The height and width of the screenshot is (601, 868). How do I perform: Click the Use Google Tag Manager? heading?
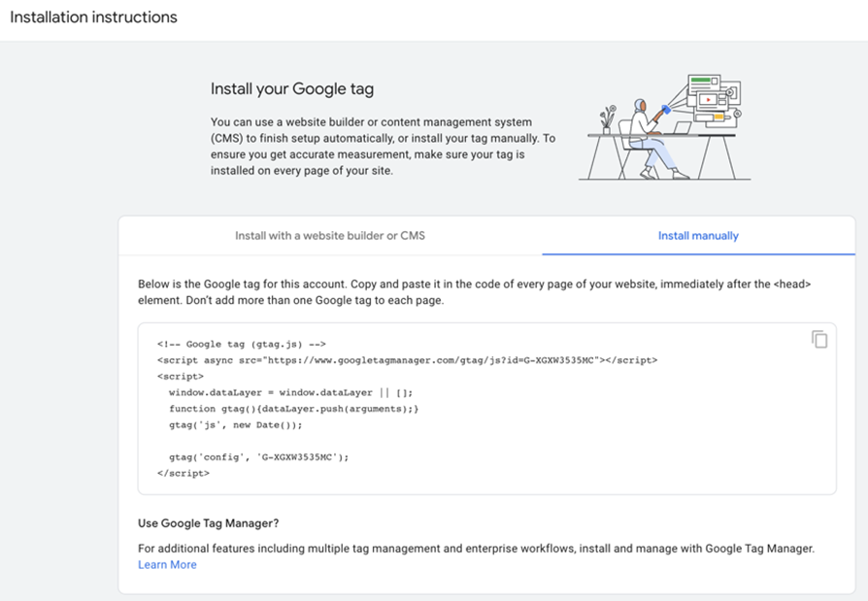pyautogui.click(x=207, y=524)
